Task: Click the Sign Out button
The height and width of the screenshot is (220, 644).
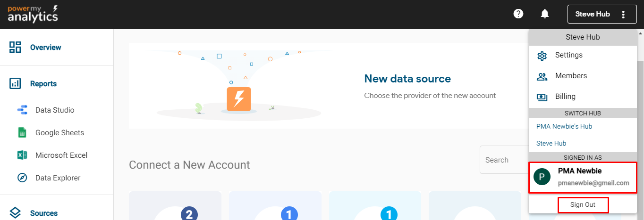Action: point(583,205)
